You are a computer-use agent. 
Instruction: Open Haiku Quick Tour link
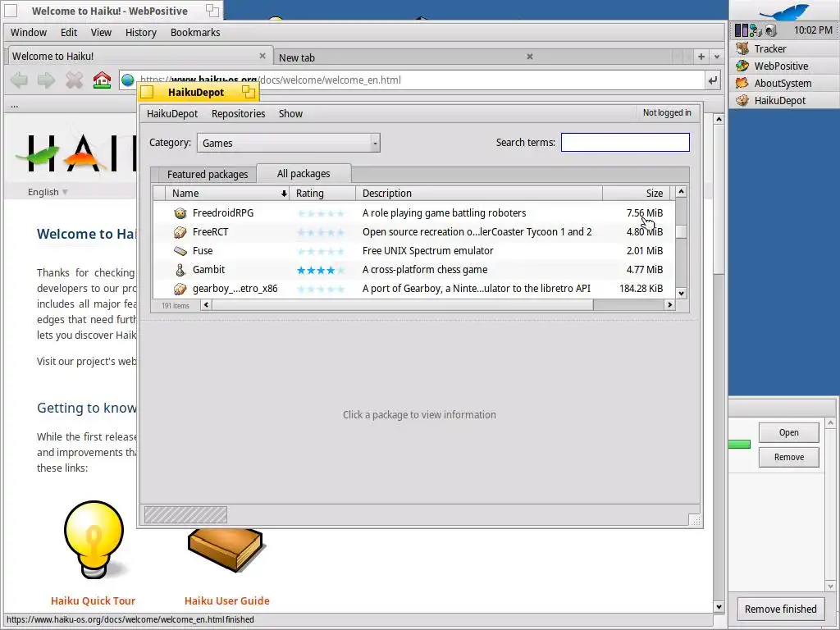pos(94,600)
